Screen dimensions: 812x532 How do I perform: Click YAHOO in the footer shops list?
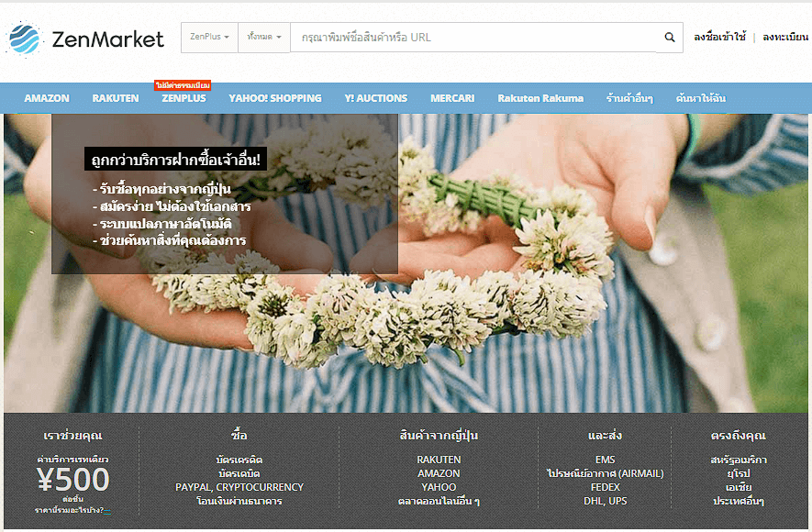click(x=439, y=487)
